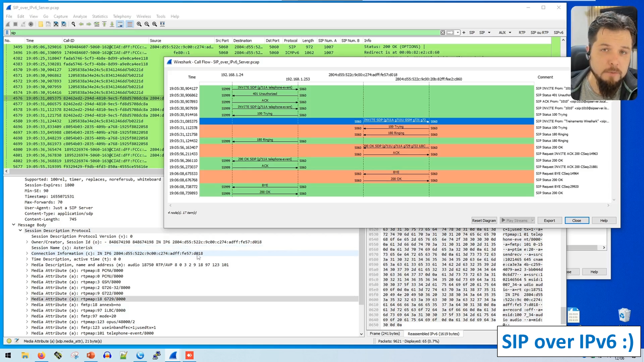Open Play Streams dropdown arrow
Screen dimensions: 644x362
click(532, 221)
